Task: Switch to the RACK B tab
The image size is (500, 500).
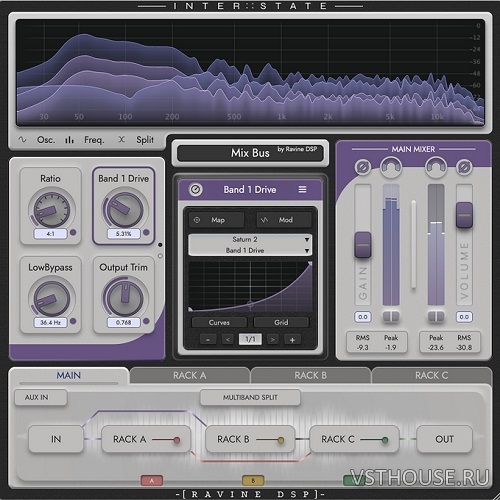Action: (310, 376)
